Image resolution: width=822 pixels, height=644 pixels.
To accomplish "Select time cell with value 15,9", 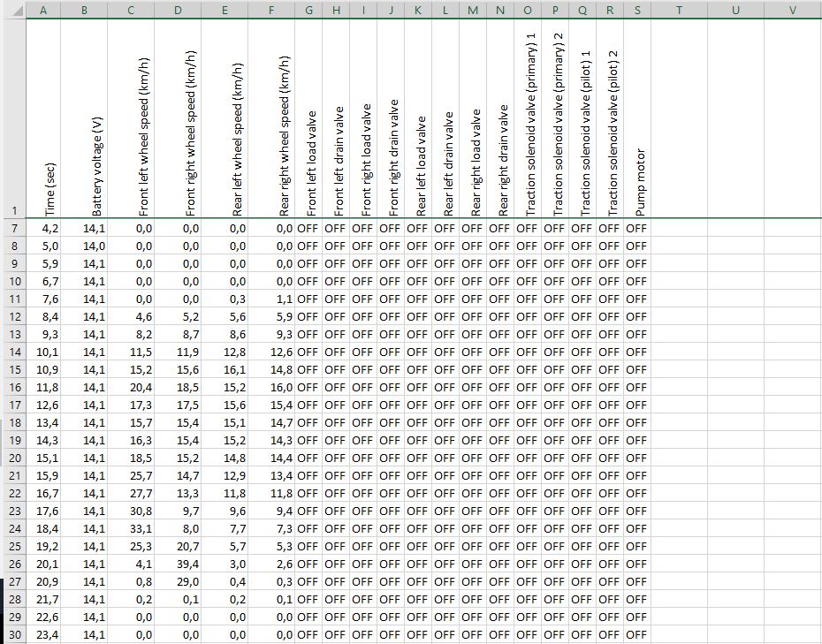I will (x=43, y=475).
